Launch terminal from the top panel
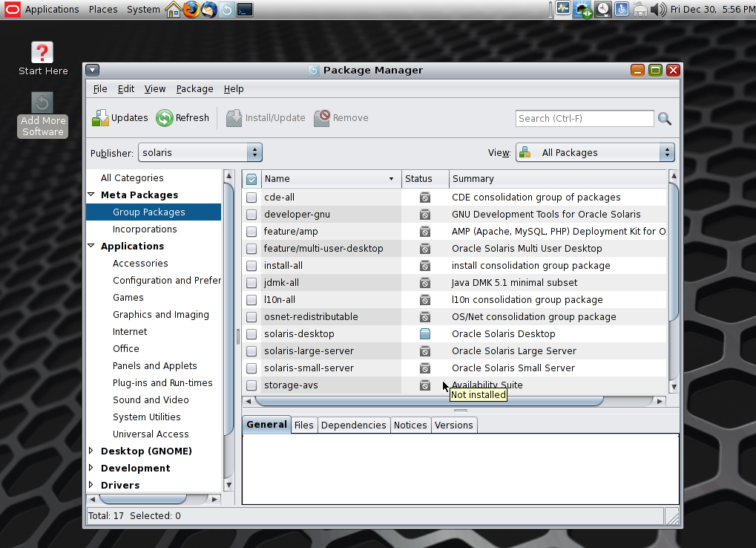 coord(244,9)
